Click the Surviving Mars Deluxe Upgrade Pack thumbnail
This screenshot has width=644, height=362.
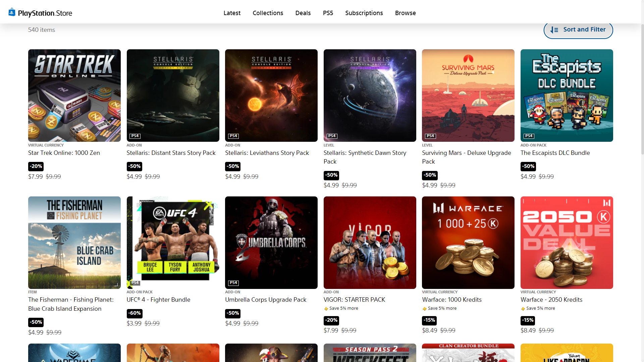click(x=468, y=96)
